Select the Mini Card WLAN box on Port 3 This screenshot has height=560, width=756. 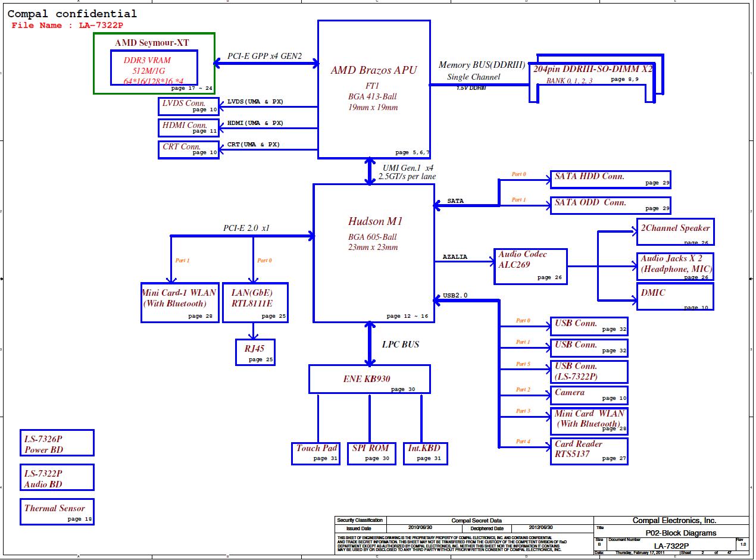coord(589,421)
